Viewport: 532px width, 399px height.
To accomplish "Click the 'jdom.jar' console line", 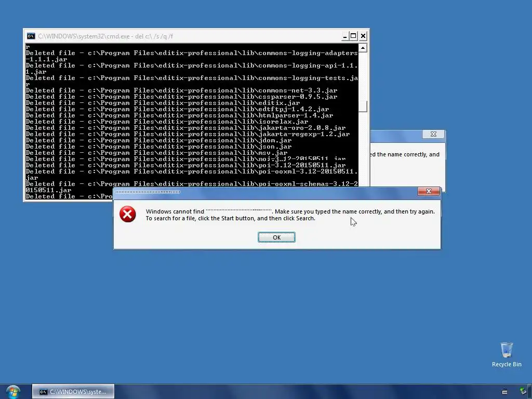I will (x=159, y=140).
